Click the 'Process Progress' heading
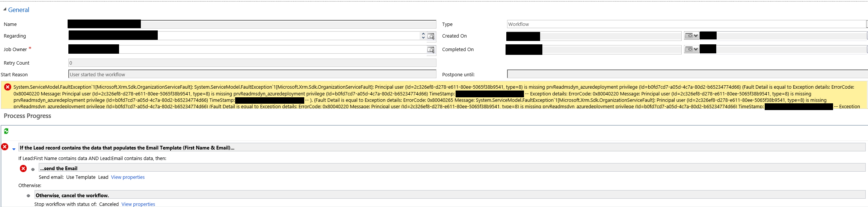Screen dimensions: 868x207 (x=27, y=116)
